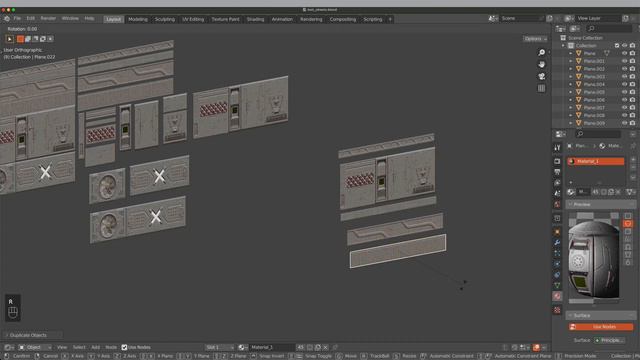
Task: Hide Plane.005 with its eye icon
Action: coord(624,92)
